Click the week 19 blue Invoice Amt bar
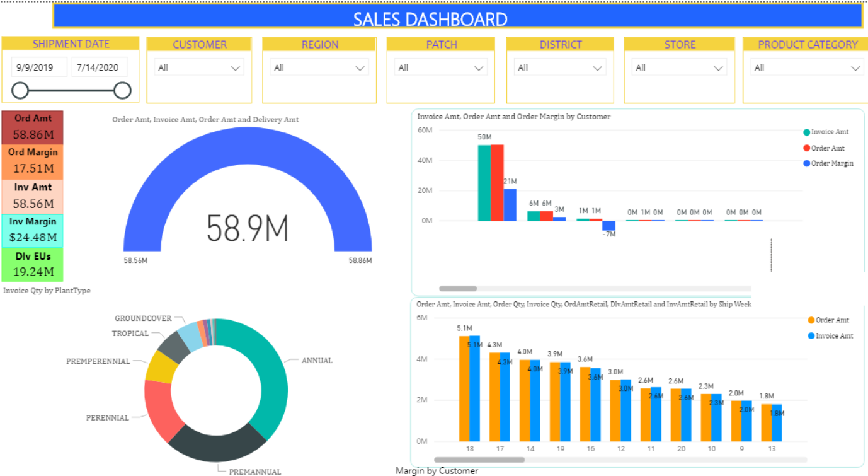This screenshot has width=868, height=476. pos(566,401)
